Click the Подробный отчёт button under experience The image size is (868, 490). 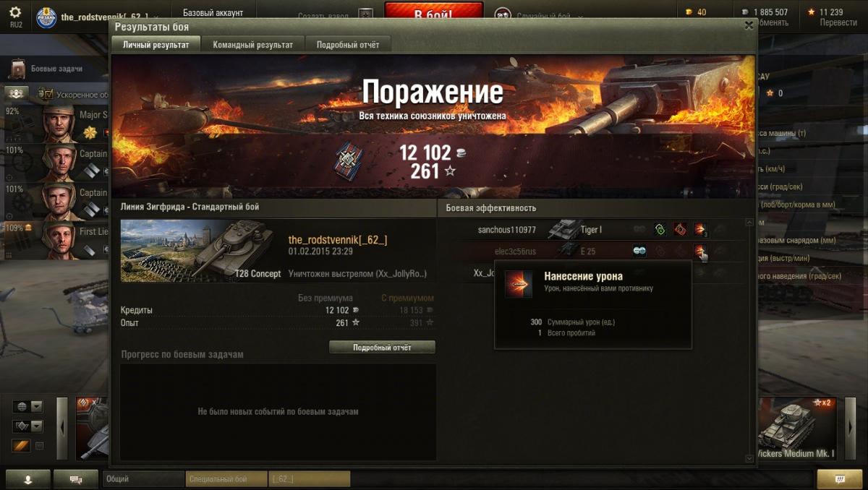[x=382, y=348]
